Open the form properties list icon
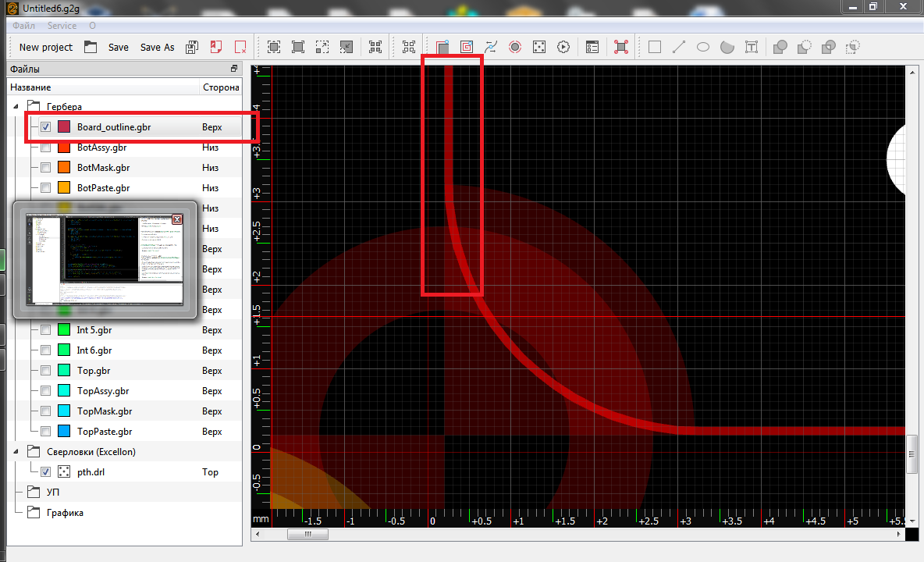The height and width of the screenshot is (562, 924). click(592, 47)
